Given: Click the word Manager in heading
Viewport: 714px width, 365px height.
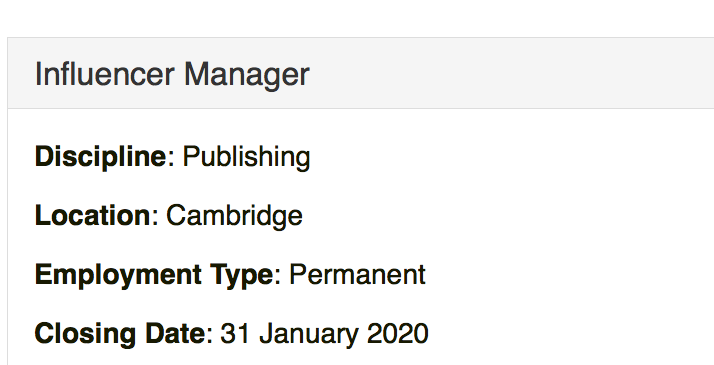Looking at the screenshot, I should (247, 74).
